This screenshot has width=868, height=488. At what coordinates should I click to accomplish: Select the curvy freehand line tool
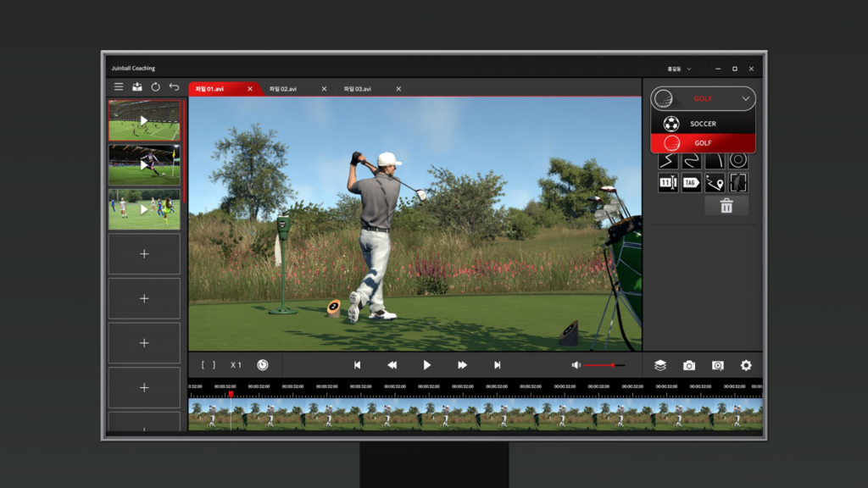click(x=692, y=160)
